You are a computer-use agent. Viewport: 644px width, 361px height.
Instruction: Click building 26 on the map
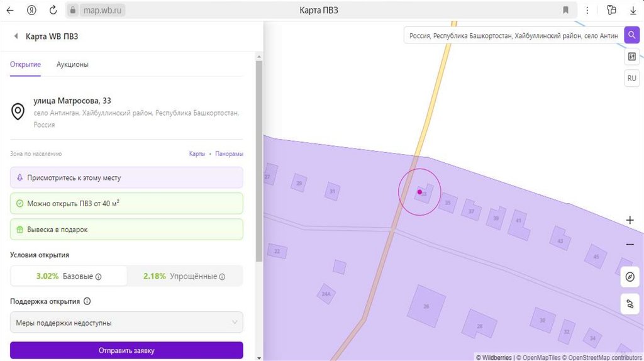coord(426,306)
